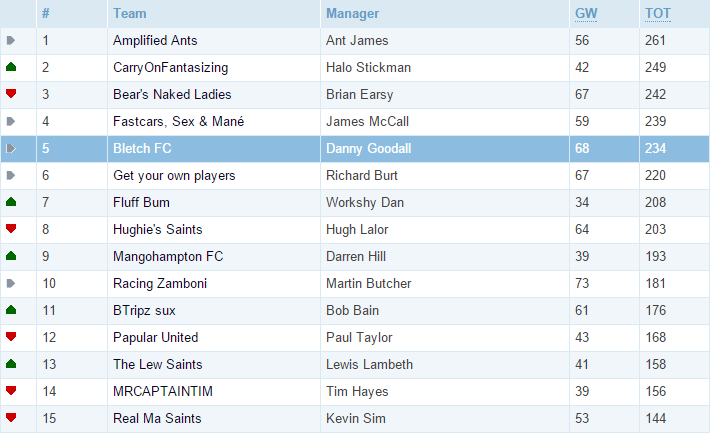Click the green up arrow beside The Lew Saints
Screen dimensions: 710x433
(11, 364)
